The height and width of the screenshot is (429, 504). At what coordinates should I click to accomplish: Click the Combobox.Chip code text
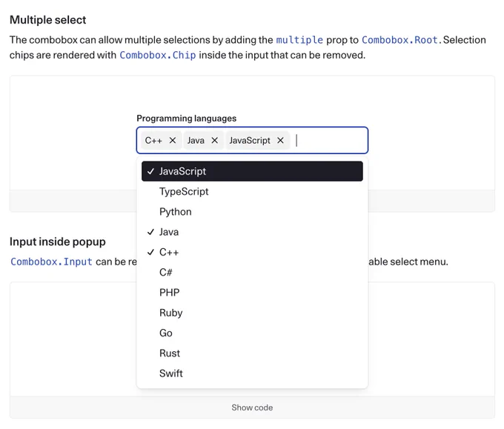click(x=157, y=56)
